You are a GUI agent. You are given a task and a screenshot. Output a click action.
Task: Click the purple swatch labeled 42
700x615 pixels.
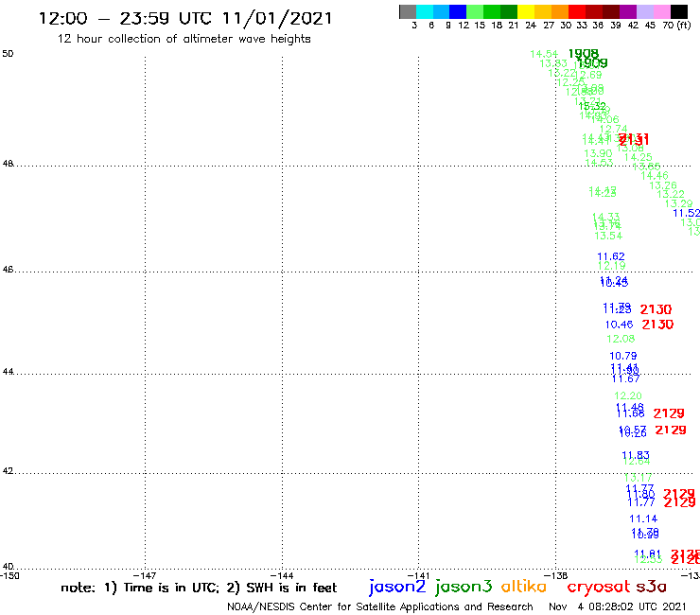click(628, 11)
